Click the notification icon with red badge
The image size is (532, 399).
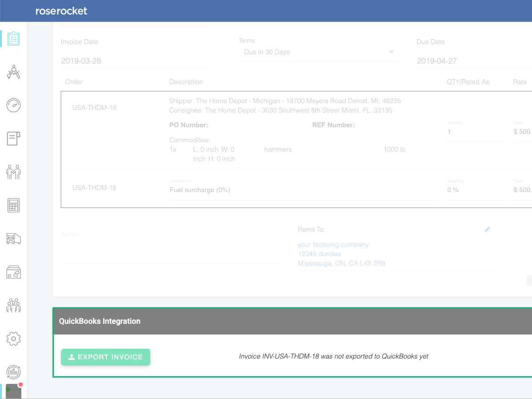point(14,391)
